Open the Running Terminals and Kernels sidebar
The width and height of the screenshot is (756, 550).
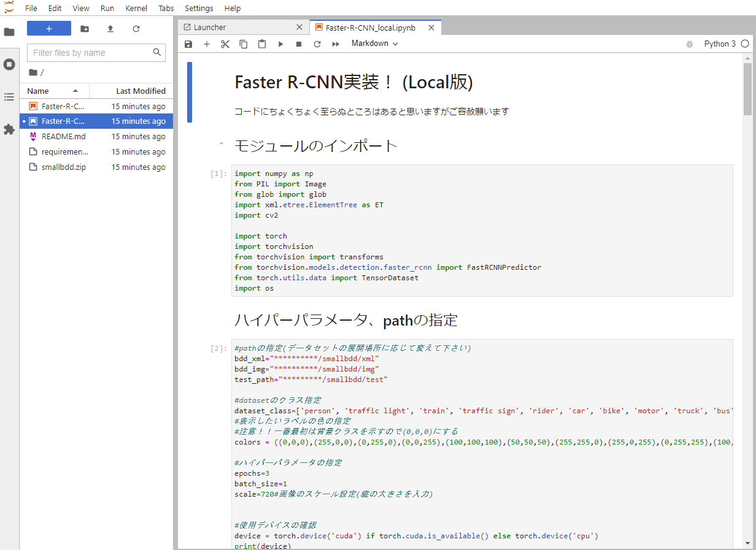coord(9,64)
